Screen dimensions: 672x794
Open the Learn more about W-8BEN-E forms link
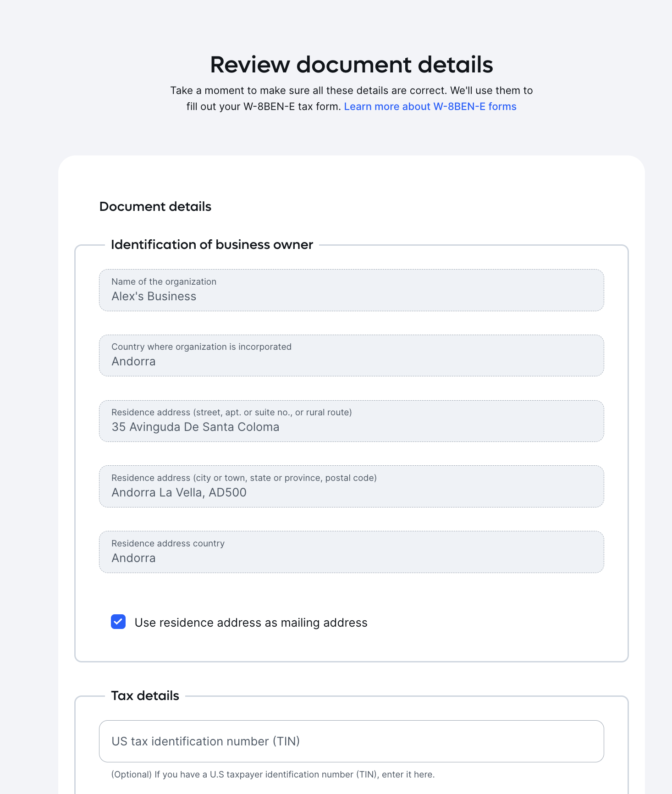pos(430,106)
